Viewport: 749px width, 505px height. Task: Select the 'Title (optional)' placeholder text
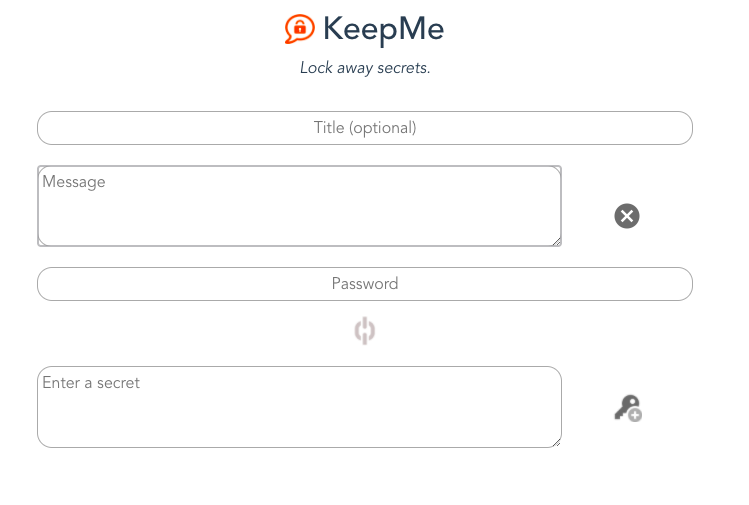point(365,128)
